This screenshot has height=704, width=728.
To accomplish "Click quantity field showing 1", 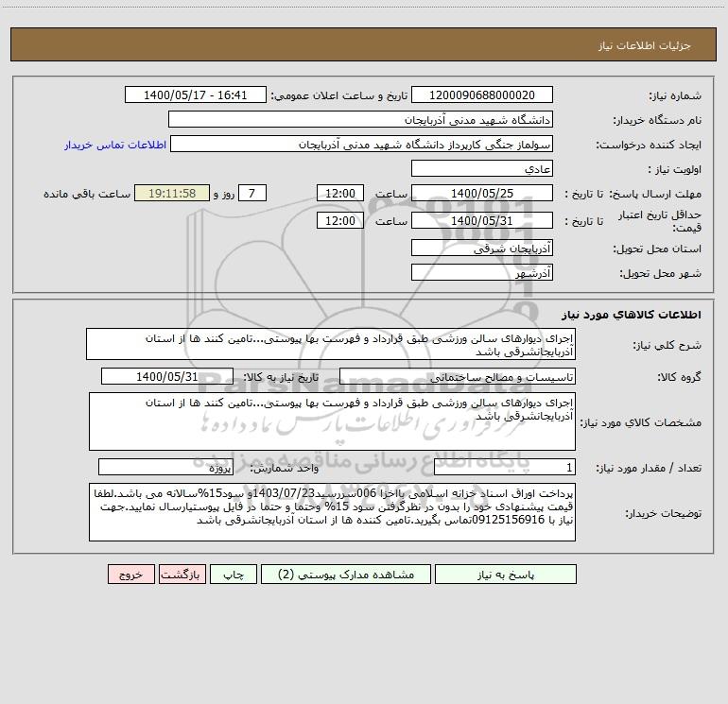I will [505, 468].
